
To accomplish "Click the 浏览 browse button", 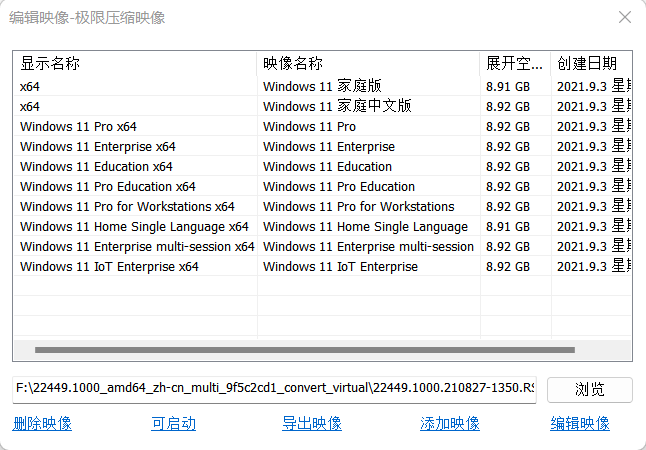I will [590, 389].
